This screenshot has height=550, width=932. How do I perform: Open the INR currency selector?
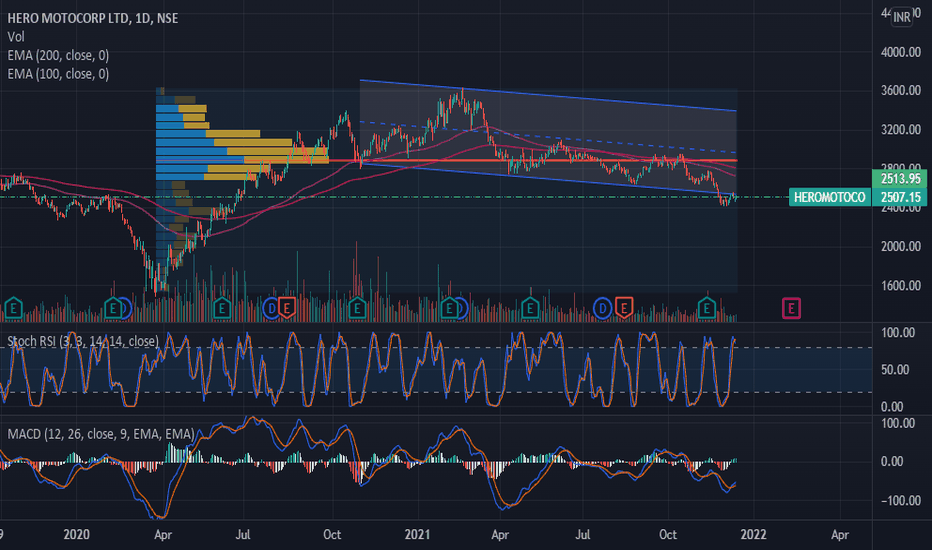901,17
